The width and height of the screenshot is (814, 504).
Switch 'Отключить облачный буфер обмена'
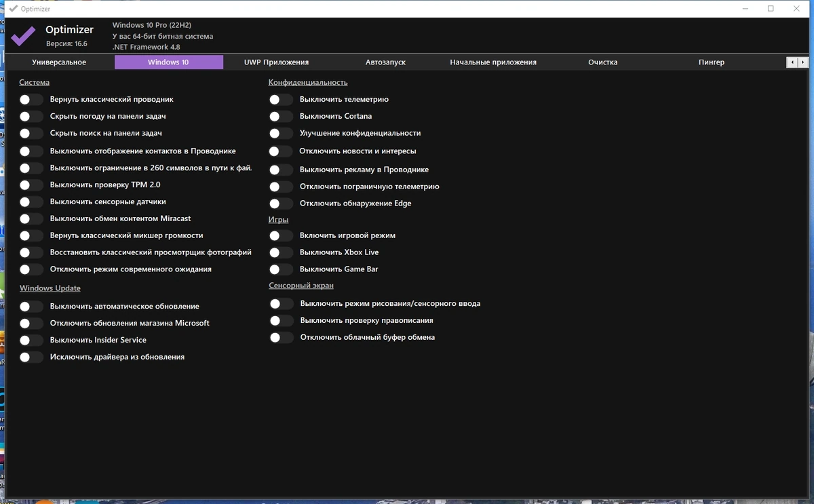tap(282, 337)
